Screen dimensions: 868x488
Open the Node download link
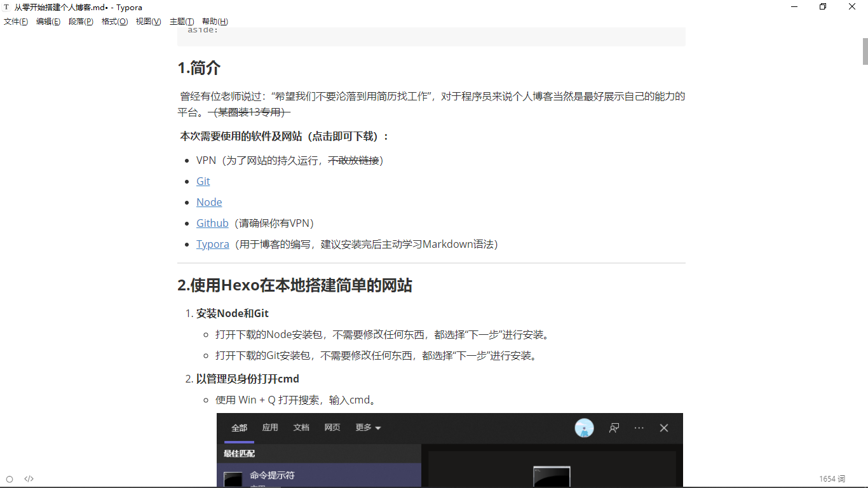click(x=209, y=202)
